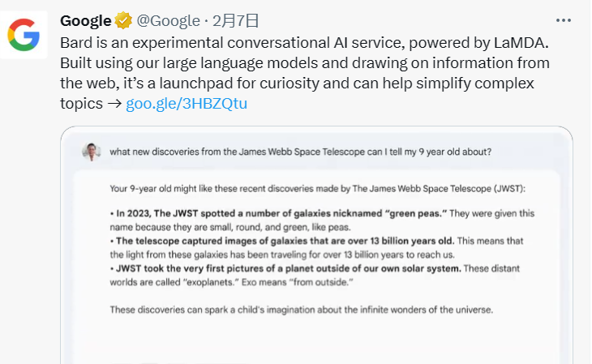
Task: Click the Bard question about James Webb discoveries
Action: click(301, 152)
